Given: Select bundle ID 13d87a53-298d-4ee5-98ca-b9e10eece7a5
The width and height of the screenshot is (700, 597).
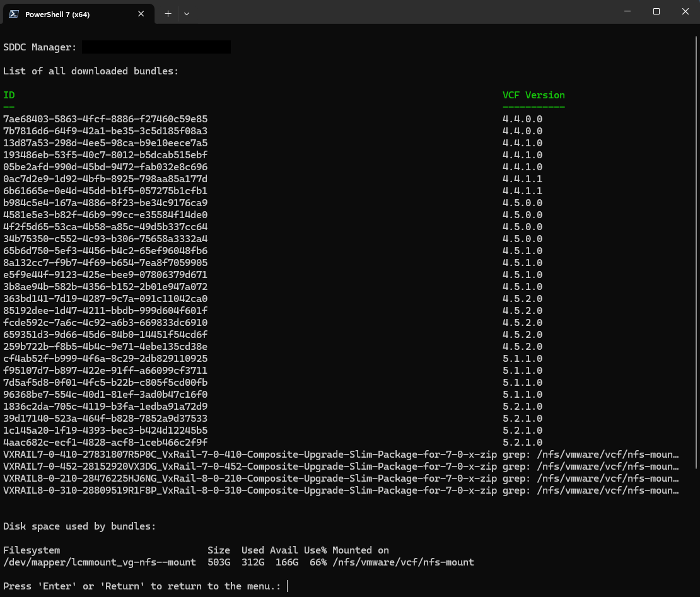Looking at the screenshot, I should click(x=105, y=143).
